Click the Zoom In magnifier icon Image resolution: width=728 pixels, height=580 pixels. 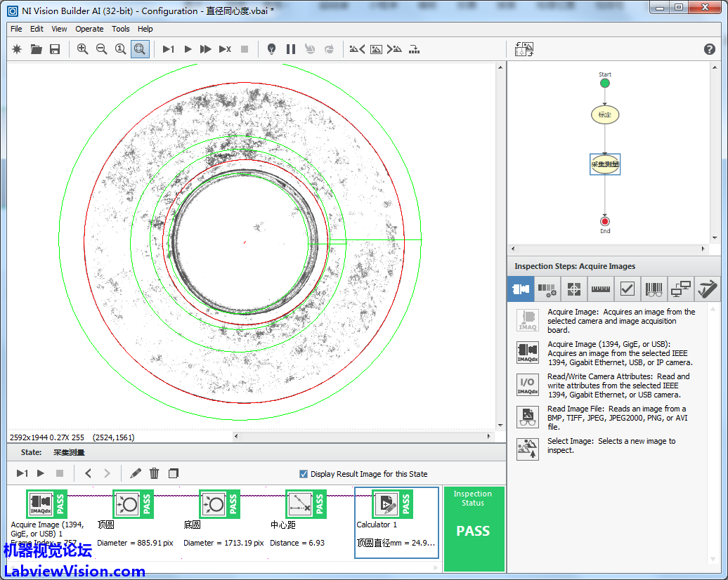tap(83, 49)
